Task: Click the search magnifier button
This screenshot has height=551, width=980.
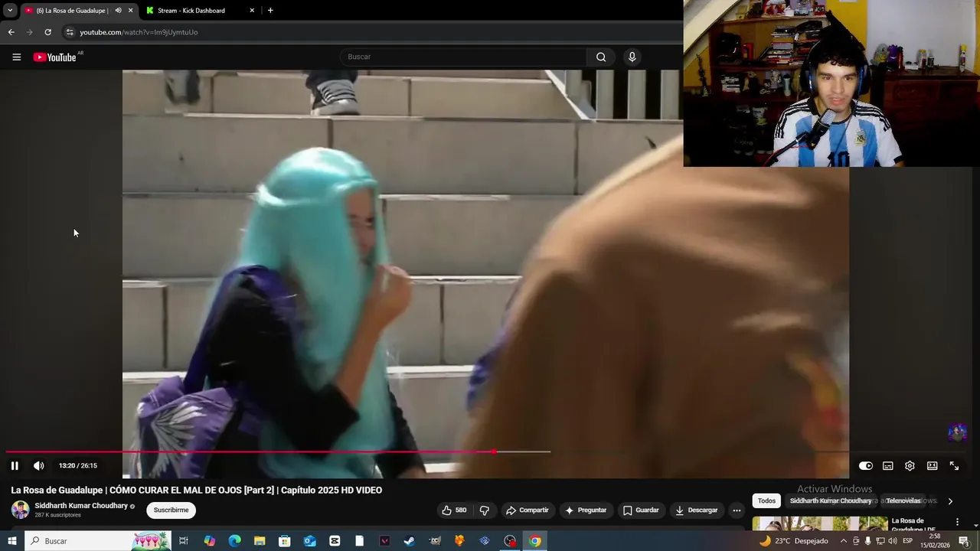Action: [x=601, y=57]
